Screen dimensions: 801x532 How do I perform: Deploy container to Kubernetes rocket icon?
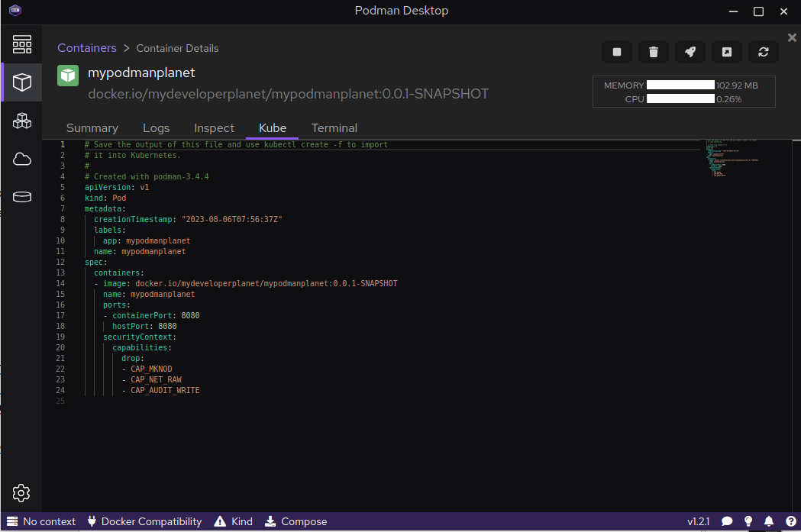click(x=690, y=52)
